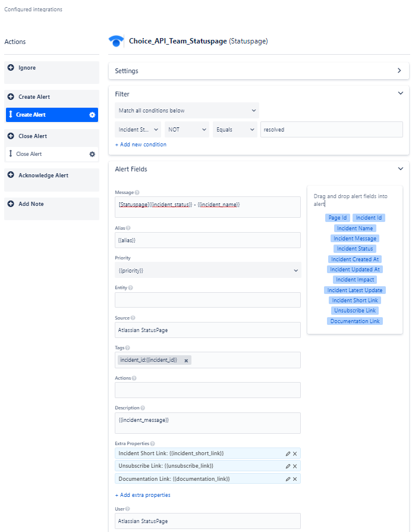Click the Incident Status field chip
Image resolution: width=412 pixels, height=532 pixels.
coord(355,249)
